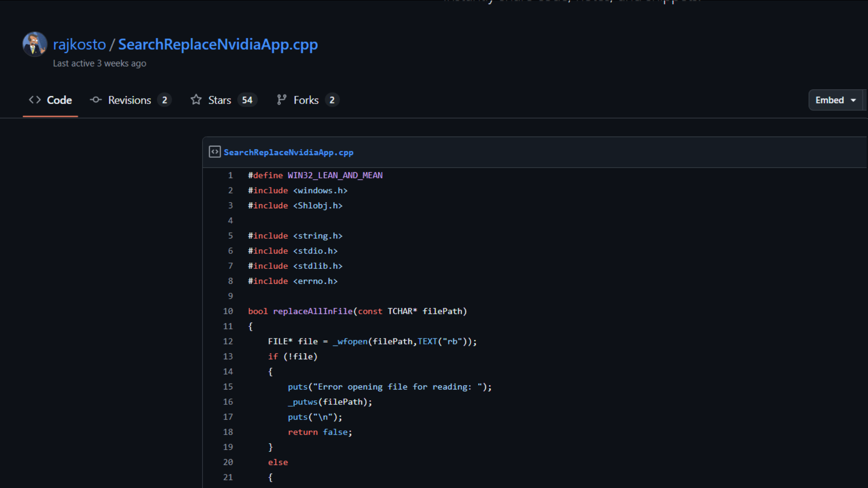Click the Forks count badge 2
The height and width of the screenshot is (488, 868).
point(332,100)
